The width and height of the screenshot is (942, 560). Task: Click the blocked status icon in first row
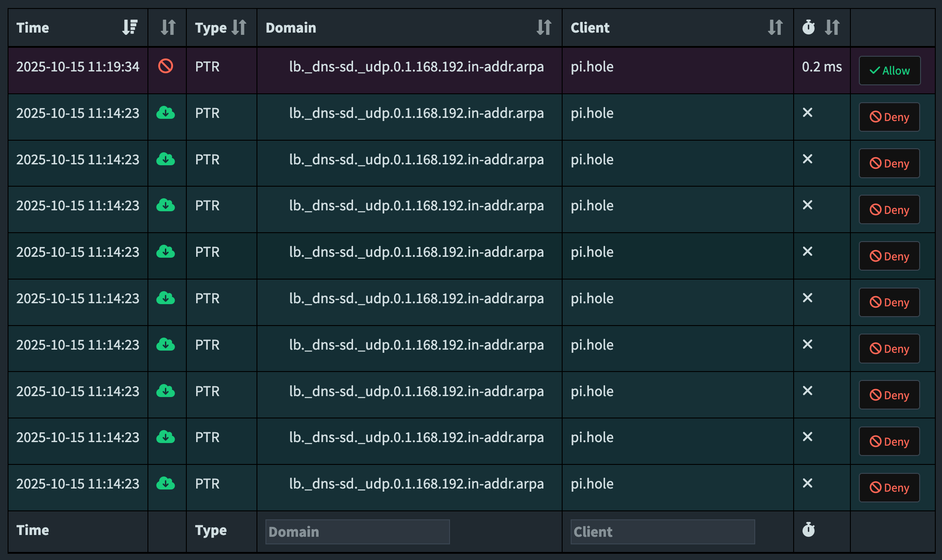(165, 67)
